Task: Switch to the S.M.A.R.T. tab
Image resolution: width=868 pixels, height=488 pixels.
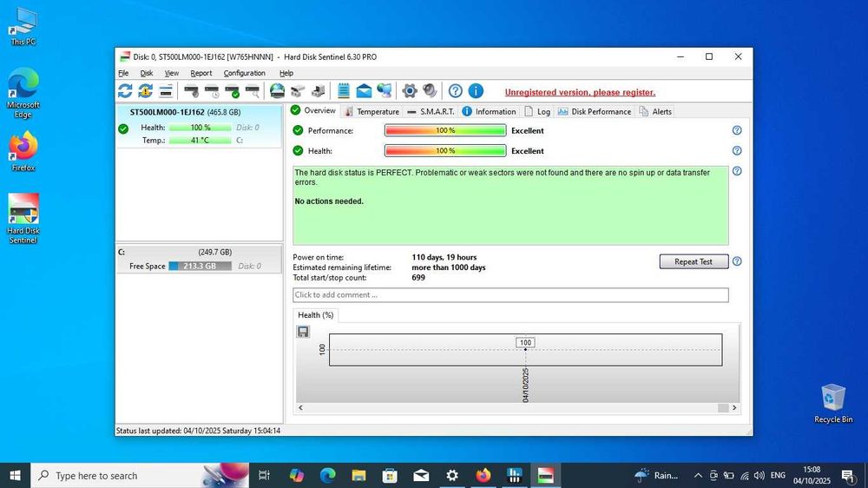Action: [x=431, y=111]
